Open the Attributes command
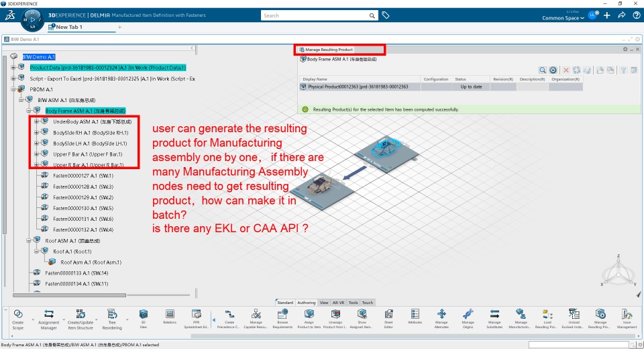 tap(415, 317)
